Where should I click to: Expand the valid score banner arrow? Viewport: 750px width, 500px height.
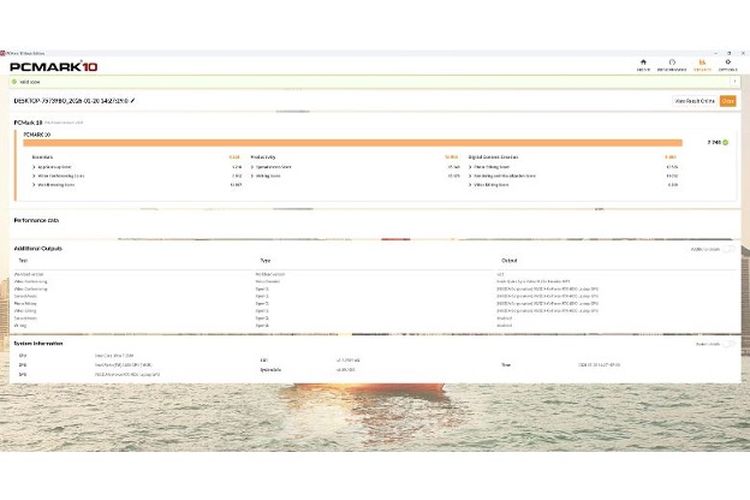point(735,82)
